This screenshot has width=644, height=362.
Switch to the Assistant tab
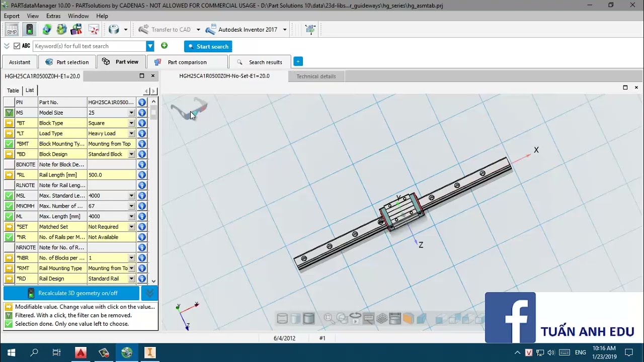pyautogui.click(x=20, y=62)
